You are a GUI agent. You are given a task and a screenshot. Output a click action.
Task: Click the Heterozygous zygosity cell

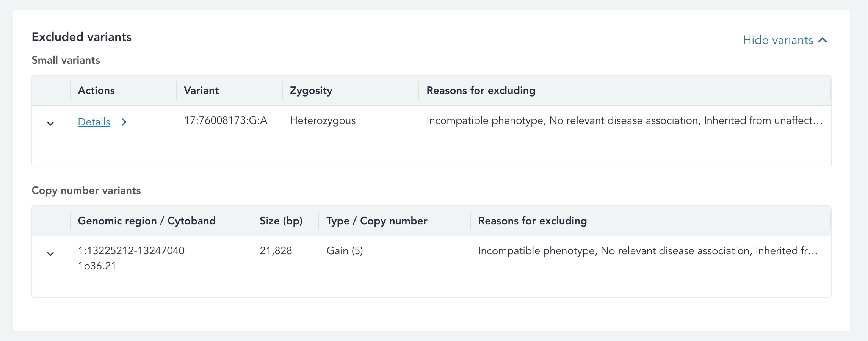click(323, 120)
